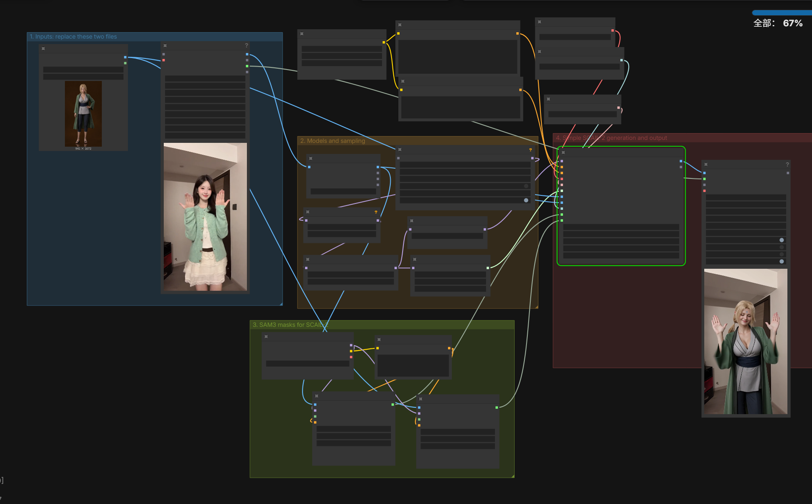
Task: Toggle the topmost enabled switch in output preview node
Action: (x=781, y=240)
